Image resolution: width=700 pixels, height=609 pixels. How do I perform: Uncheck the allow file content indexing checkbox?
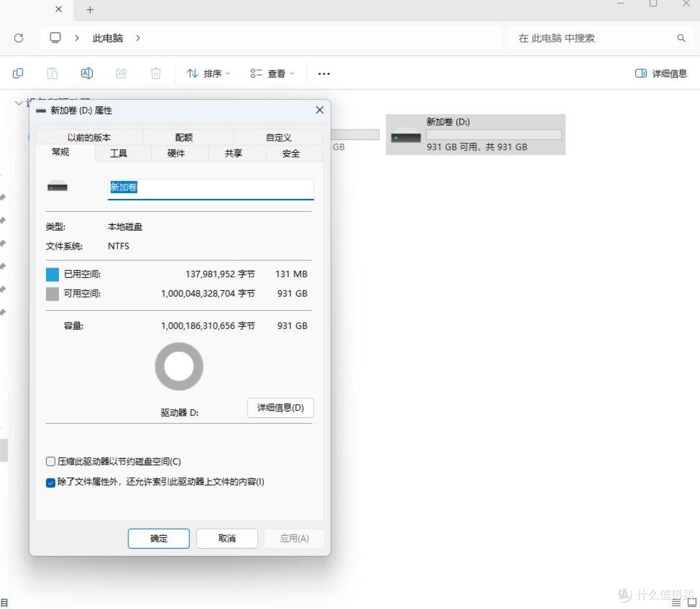[x=51, y=482]
